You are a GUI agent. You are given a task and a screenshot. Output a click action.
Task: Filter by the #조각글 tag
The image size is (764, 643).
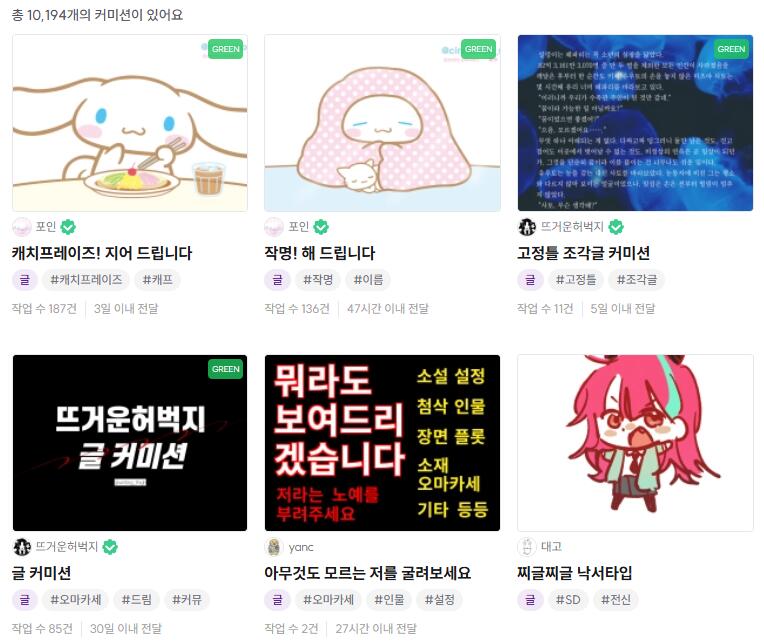tap(637, 280)
